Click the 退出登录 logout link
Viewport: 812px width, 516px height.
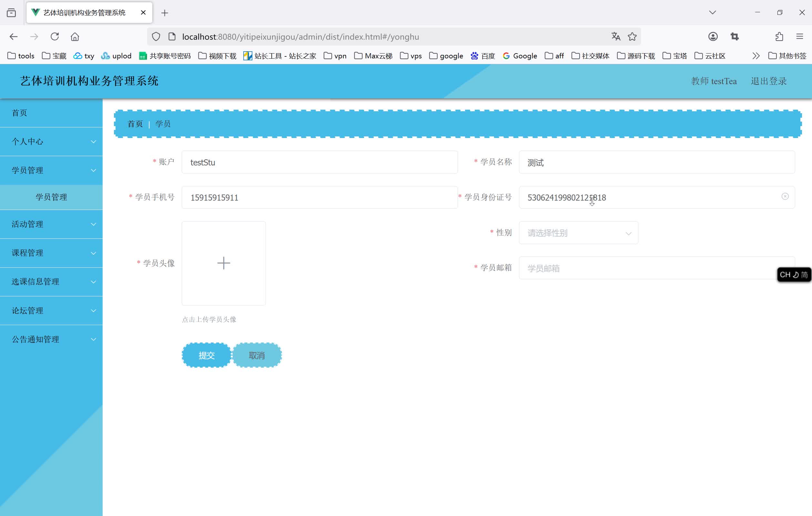click(x=768, y=81)
